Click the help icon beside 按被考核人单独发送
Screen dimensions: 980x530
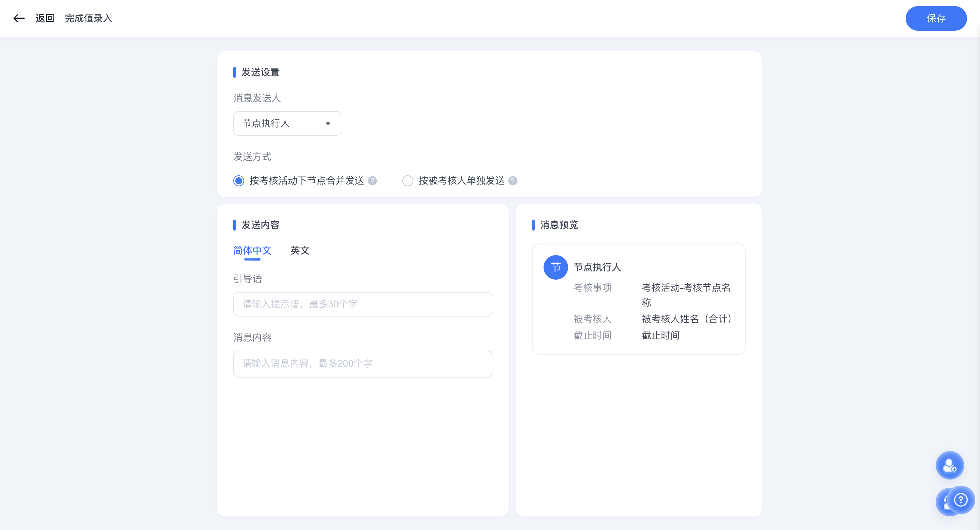(x=513, y=181)
